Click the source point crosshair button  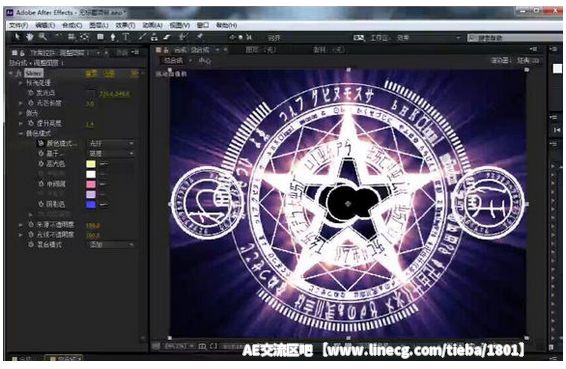90,94
